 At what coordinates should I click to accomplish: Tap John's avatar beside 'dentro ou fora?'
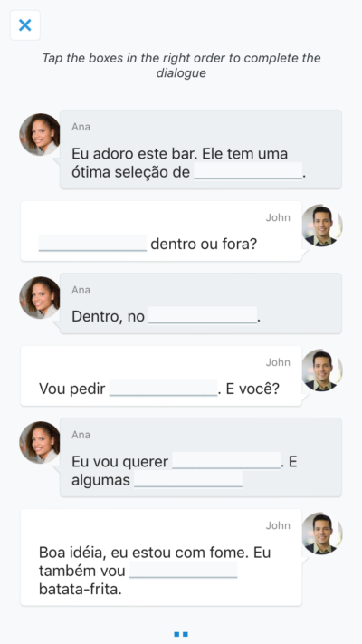click(322, 226)
